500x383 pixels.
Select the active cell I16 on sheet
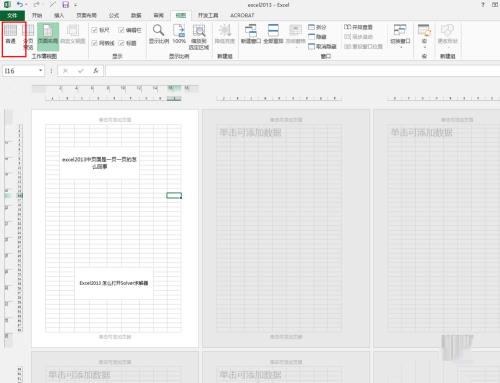pyautogui.click(x=174, y=195)
